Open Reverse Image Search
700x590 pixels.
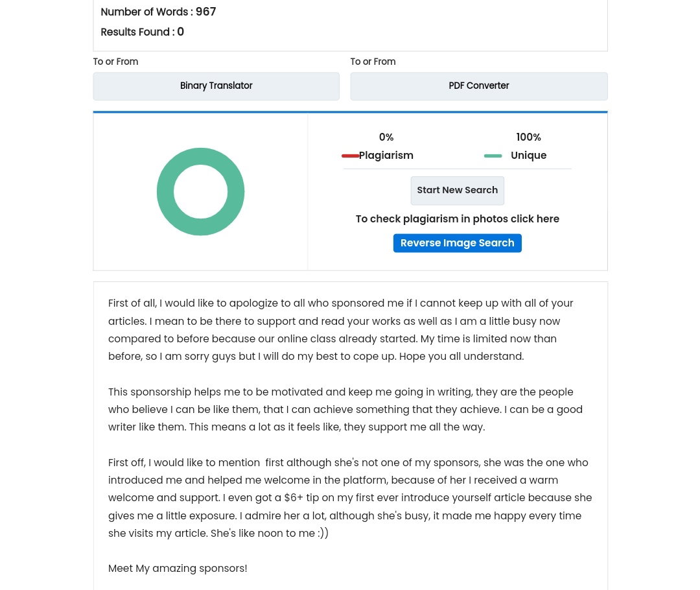coord(457,243)
